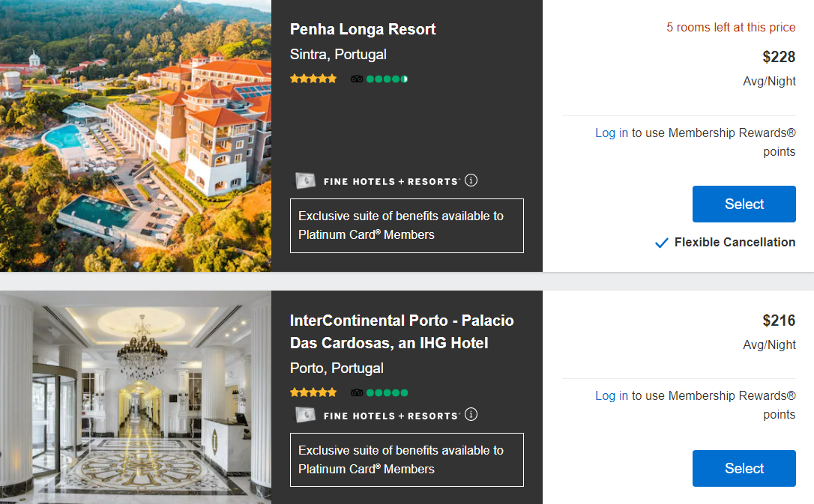Image resolution: width=814 pixels, height=504 pixels.
Task: Click the Fine Hotels + Resorts label for Penha Longa
Action: point(391,181)
